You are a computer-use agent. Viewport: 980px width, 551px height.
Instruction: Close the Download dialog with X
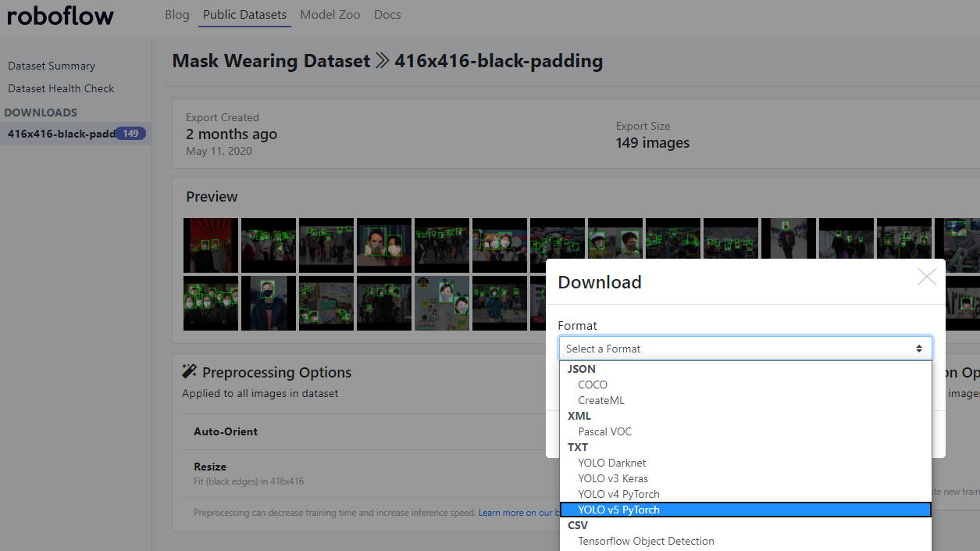point(927,277)
